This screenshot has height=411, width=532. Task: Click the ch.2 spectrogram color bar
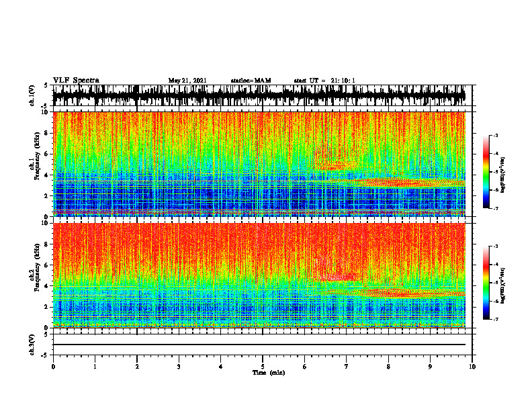486,283
